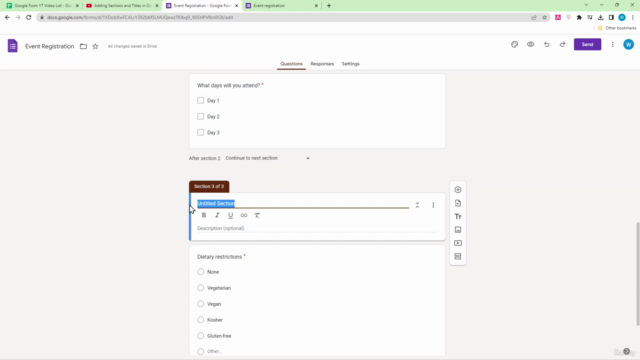Click the All changes saved in Drive status
This screenshot has width=640, height=360.
tap(132, 46)
